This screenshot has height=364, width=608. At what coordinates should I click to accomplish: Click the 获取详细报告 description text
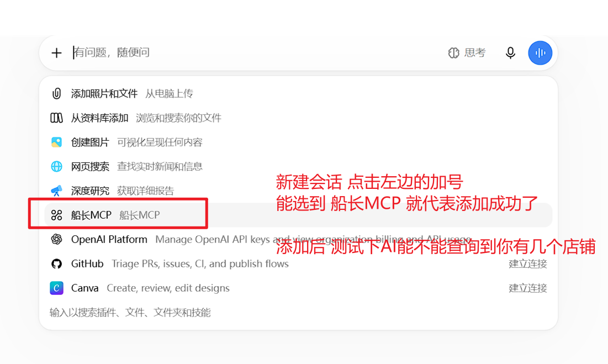pyautogui.click(x=145, y=191)
